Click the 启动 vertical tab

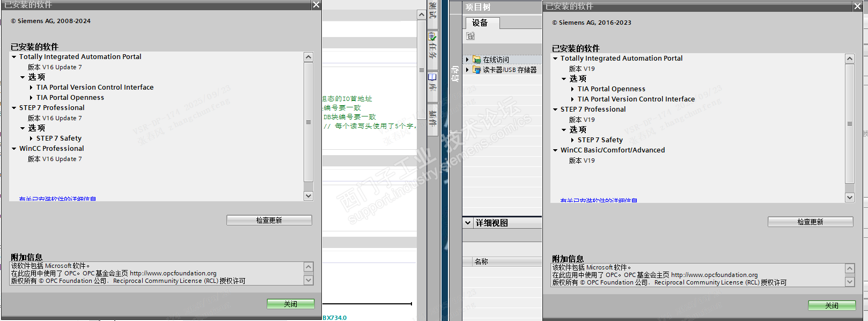click(455, 74)
